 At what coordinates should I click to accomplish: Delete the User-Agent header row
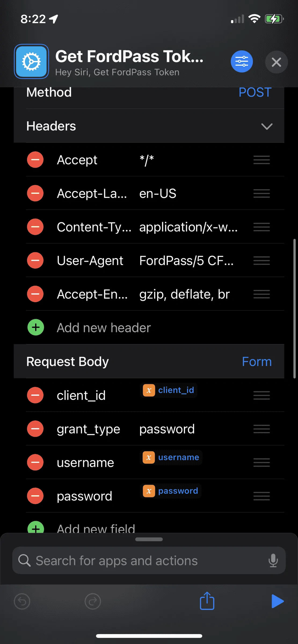[35, 260]
